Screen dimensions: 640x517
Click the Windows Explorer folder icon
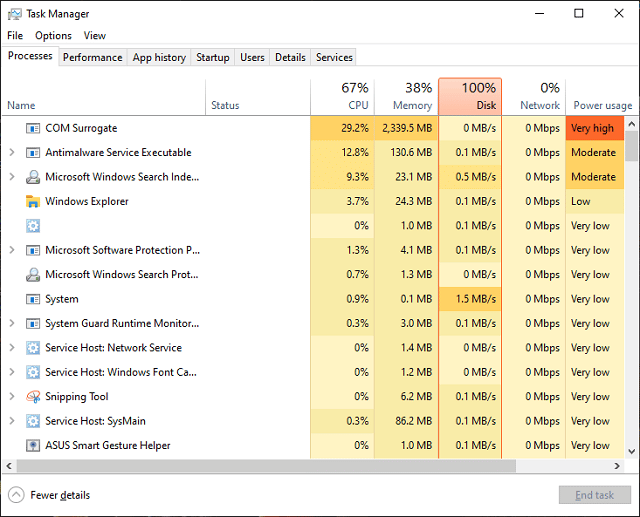pos(33,201)
